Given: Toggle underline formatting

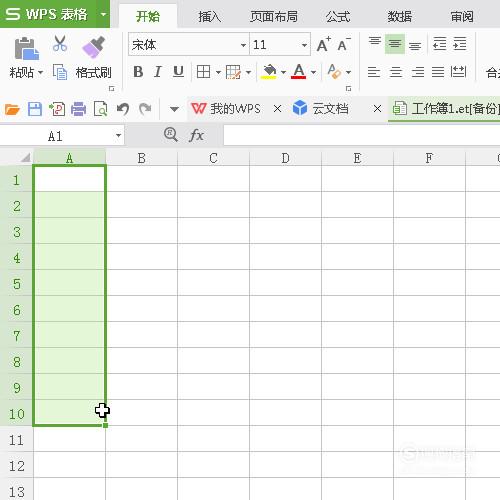Looking at the screenshot, I should tap(178, 72).
